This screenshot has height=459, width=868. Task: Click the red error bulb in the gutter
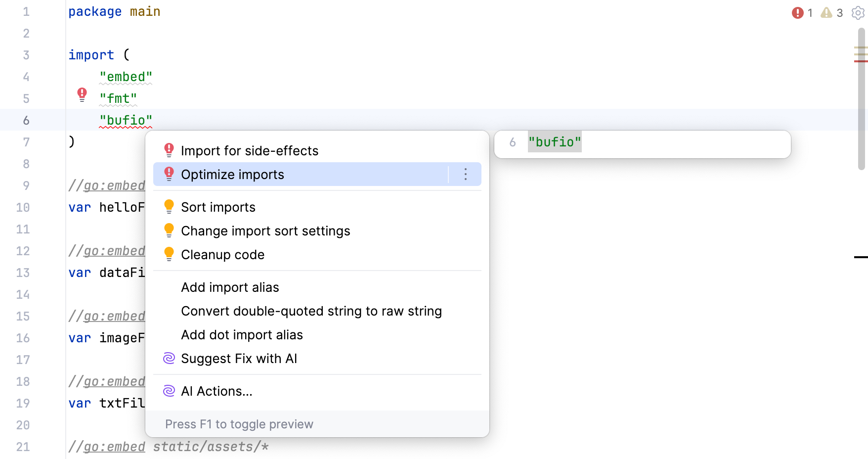pos(82,94)
